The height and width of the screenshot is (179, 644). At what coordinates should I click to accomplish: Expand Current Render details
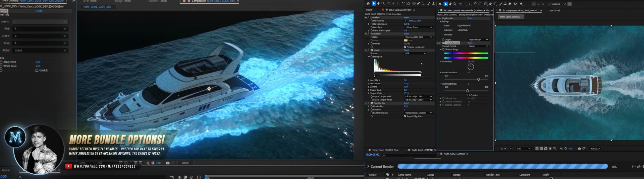click(x=368, y=166)
